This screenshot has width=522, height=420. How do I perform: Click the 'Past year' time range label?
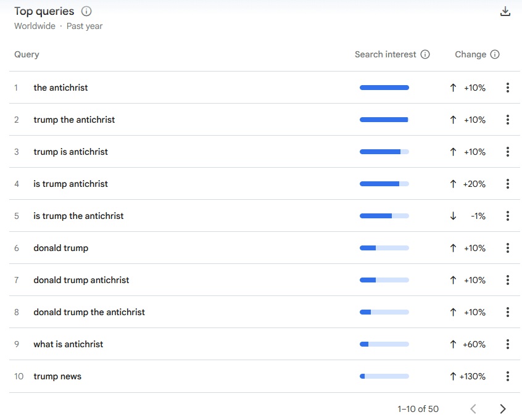tap(85, 26)
